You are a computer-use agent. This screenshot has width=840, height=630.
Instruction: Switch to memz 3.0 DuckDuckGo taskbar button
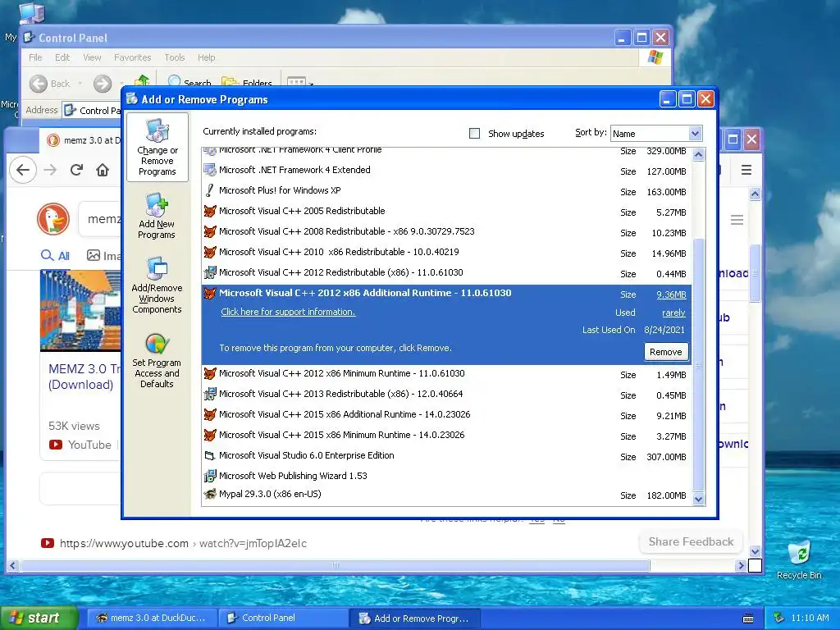coord(151,618)
